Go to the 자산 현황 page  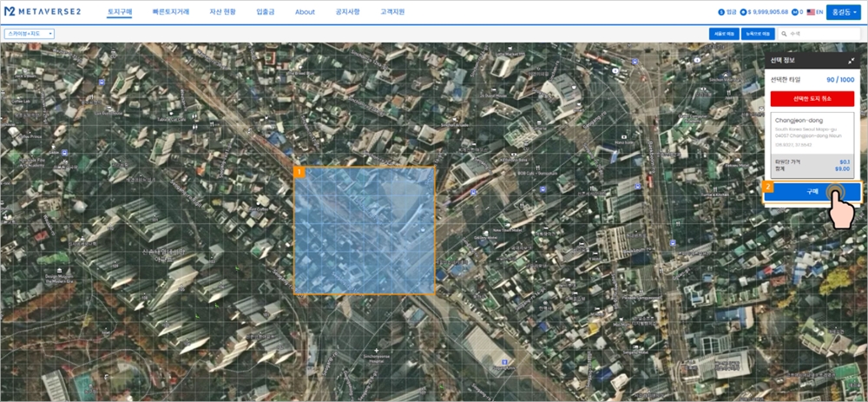(x=222, y=11)
